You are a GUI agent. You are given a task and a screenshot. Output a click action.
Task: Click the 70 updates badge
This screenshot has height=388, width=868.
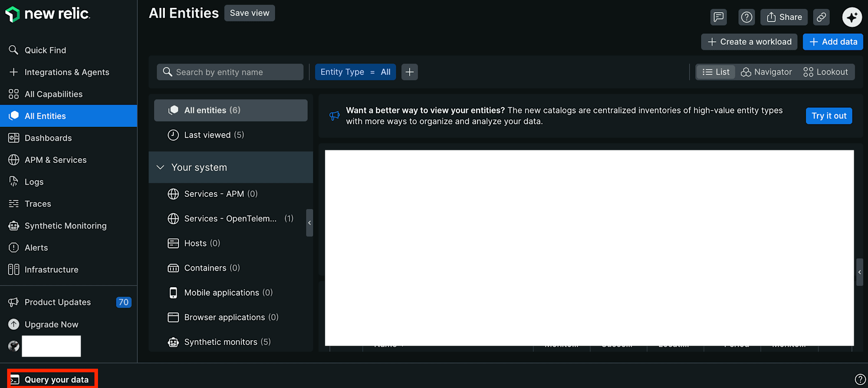(x=124, y=302)
